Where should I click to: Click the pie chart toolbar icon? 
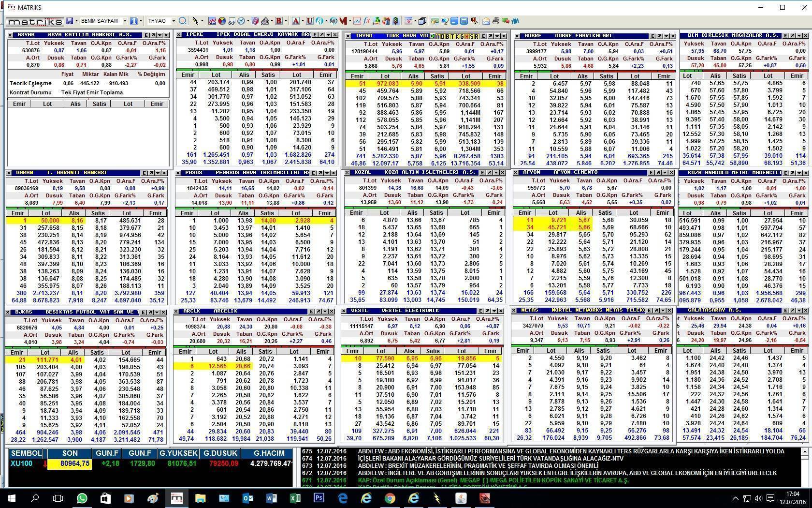(221, 21)
